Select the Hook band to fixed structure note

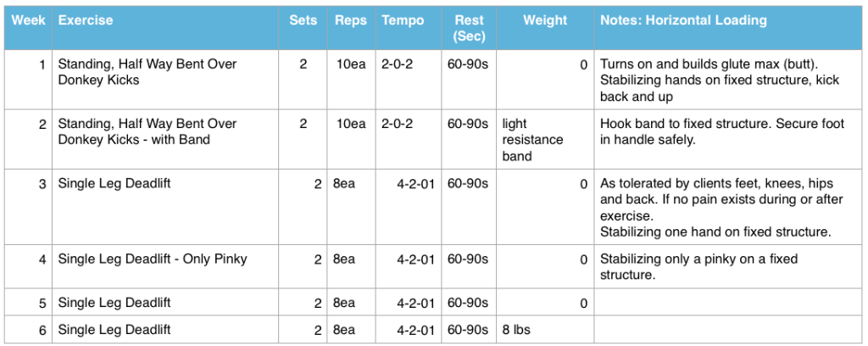point(729,140)
